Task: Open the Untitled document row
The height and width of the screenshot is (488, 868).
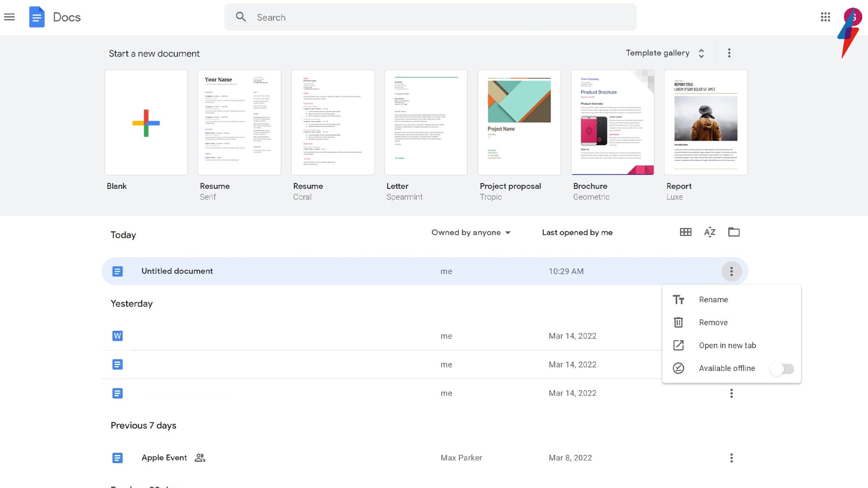Action: tap(425, 271)
